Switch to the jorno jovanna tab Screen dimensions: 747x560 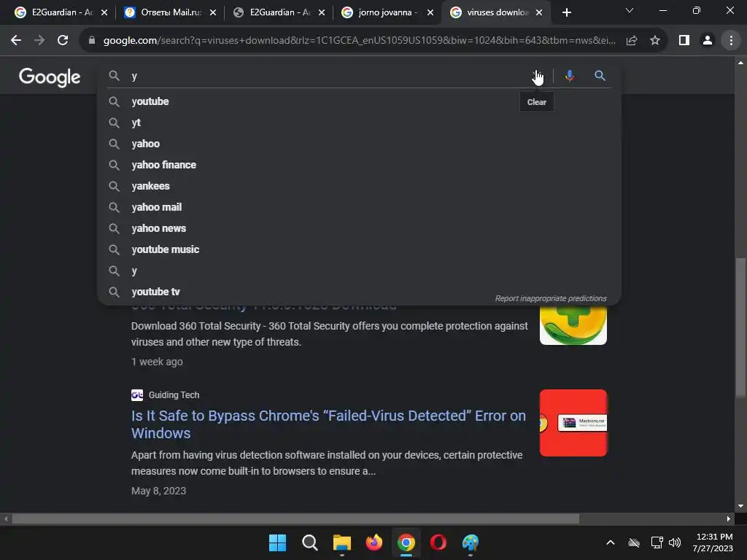pos(381,12)
